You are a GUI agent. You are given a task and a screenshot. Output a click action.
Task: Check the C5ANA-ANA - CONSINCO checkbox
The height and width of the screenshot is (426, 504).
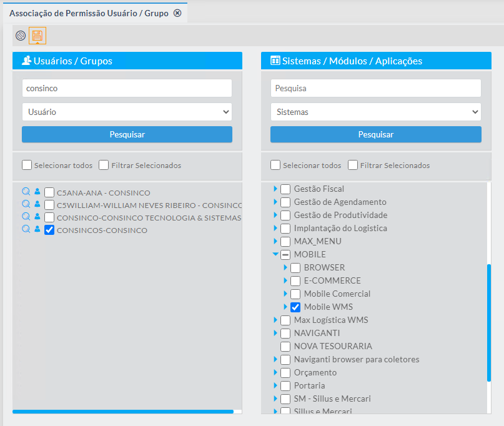tap(49, 192)
